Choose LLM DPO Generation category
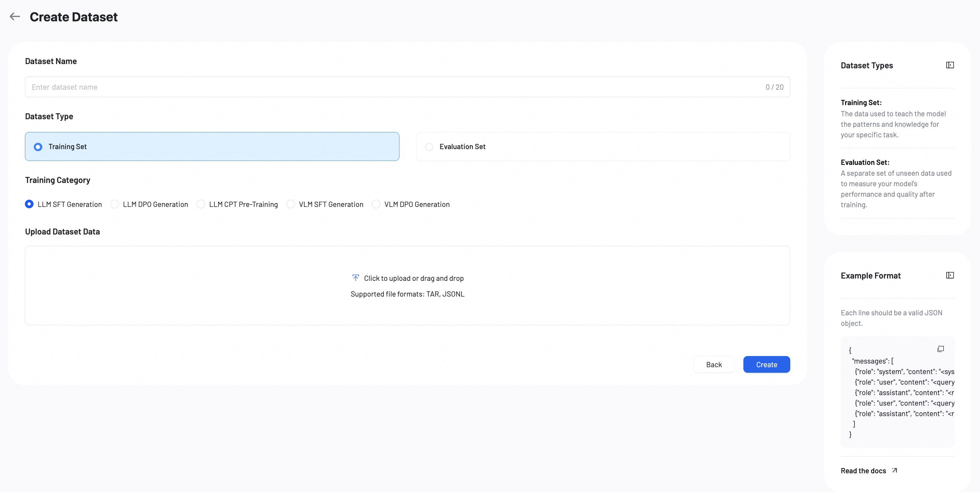This screenshot has width=980, height=492. [x=149, y=204]
